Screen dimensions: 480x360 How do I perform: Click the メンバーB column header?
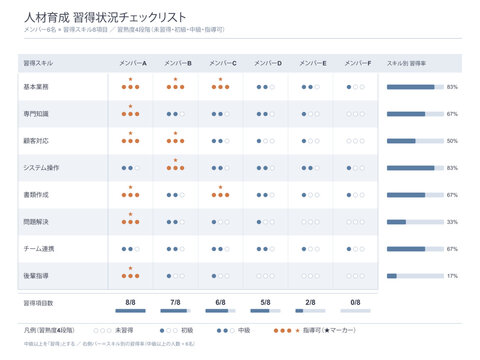click(x=178, y=63)
